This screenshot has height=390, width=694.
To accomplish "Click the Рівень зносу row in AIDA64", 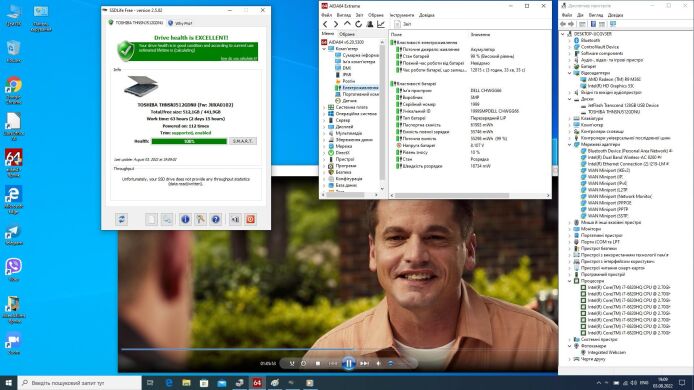I will pos(469,152).
